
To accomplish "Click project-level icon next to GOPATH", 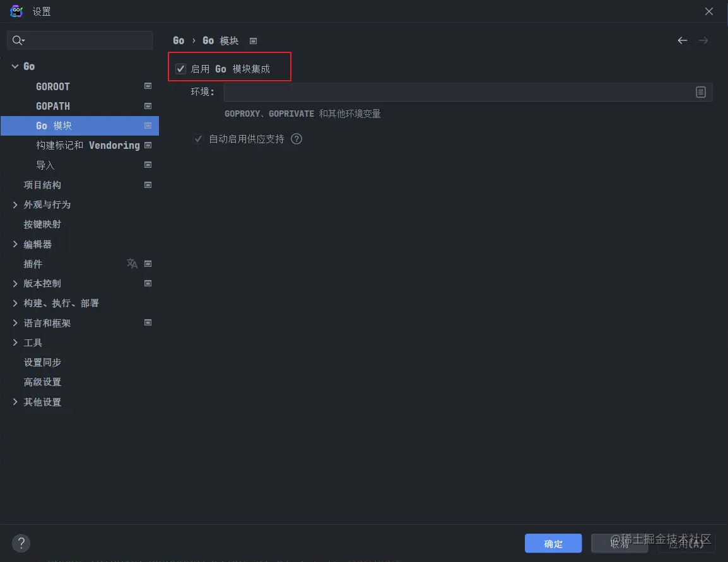I will [148, 106].
